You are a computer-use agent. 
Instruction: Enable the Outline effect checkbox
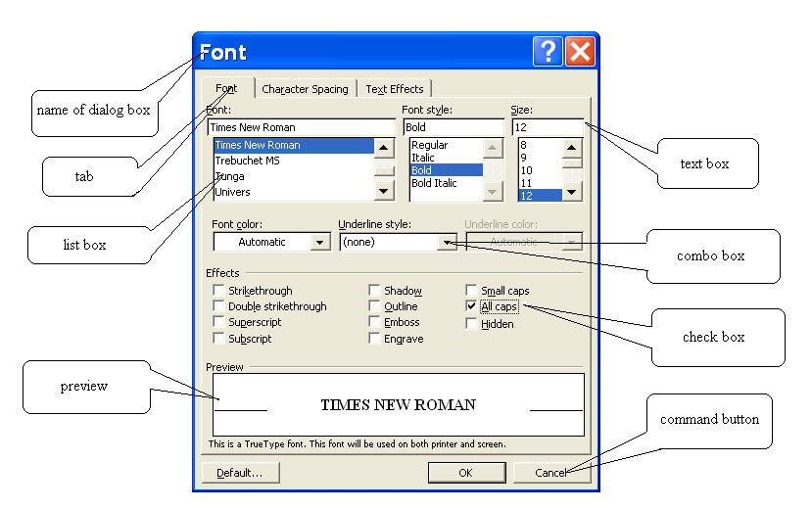pos(374,305)
